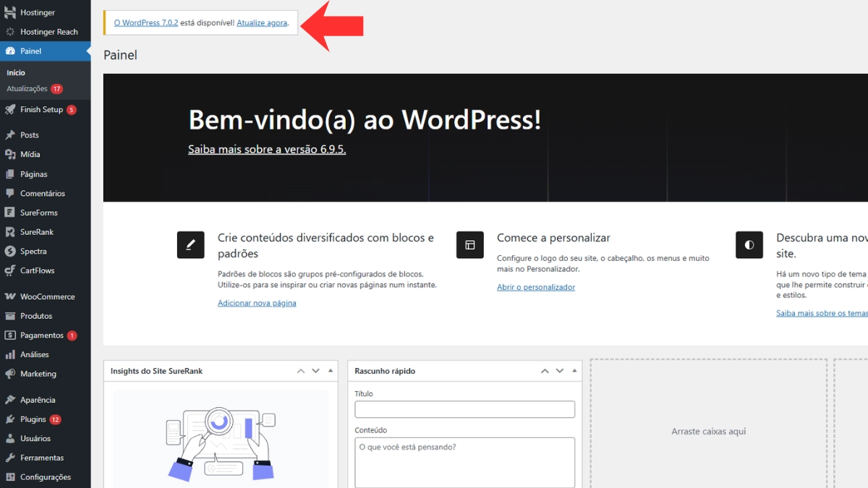
Task: Click the SureRank insights illustration
Action: [221, 440]
